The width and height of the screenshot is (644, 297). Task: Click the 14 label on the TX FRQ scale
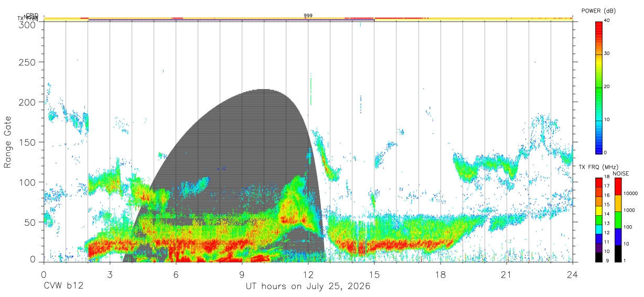607,214
